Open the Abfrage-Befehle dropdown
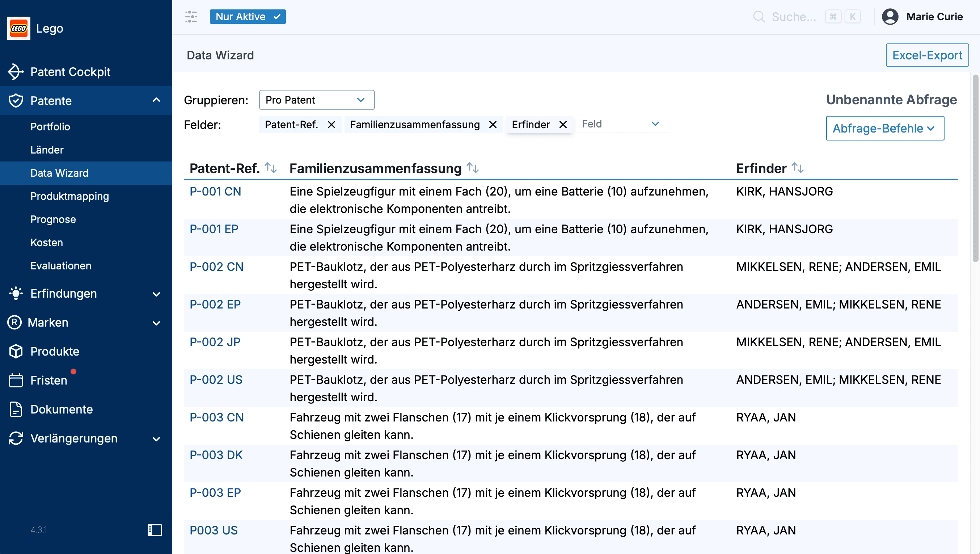The image size is (980, 554). pyautogui.click(x=884, y=128)
